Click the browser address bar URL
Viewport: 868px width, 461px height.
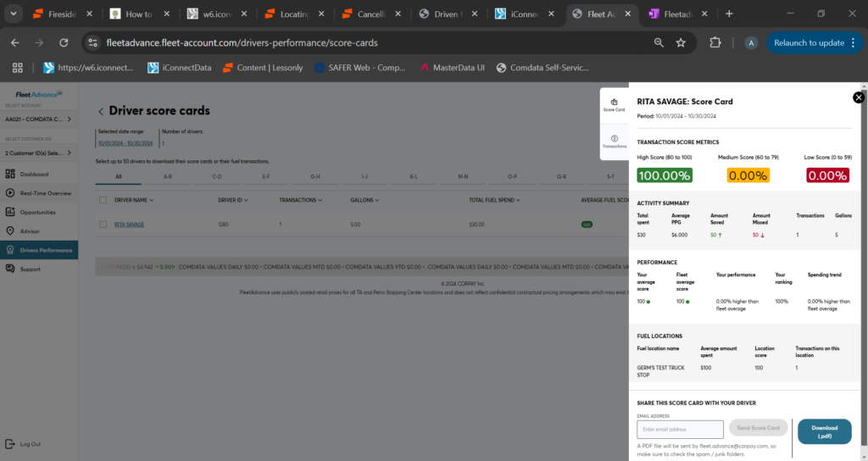pyautogui.click(x=242, y=42)
